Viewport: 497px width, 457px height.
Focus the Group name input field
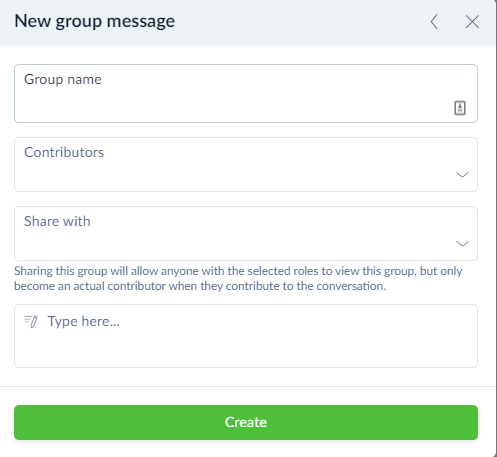(246, 94)
